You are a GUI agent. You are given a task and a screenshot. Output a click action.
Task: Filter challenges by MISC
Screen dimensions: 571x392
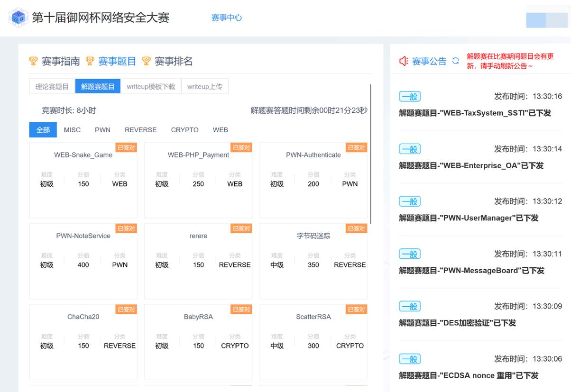(72, 129)
